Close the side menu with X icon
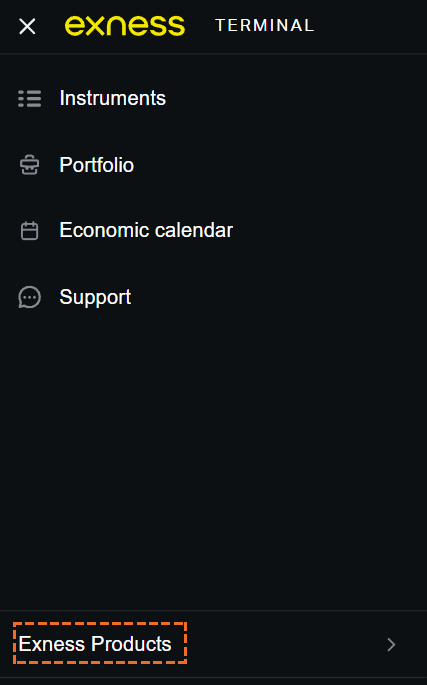427x685 pixels. (x=27, y=26)
